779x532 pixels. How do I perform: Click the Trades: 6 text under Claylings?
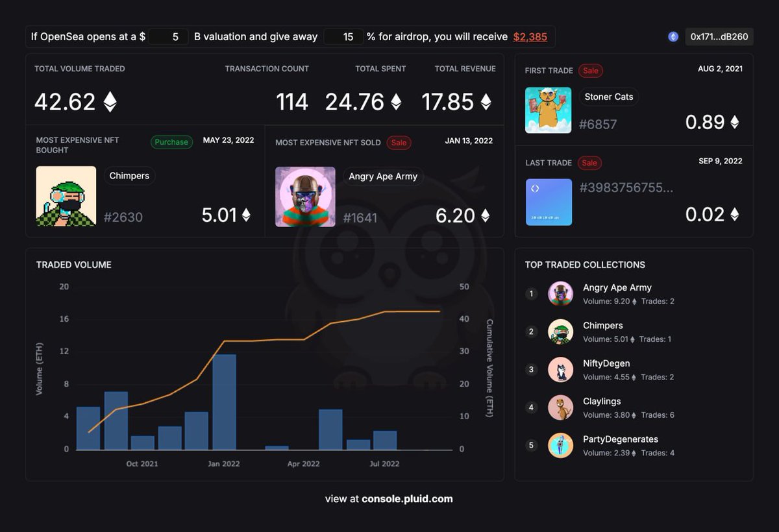(658, 415)
